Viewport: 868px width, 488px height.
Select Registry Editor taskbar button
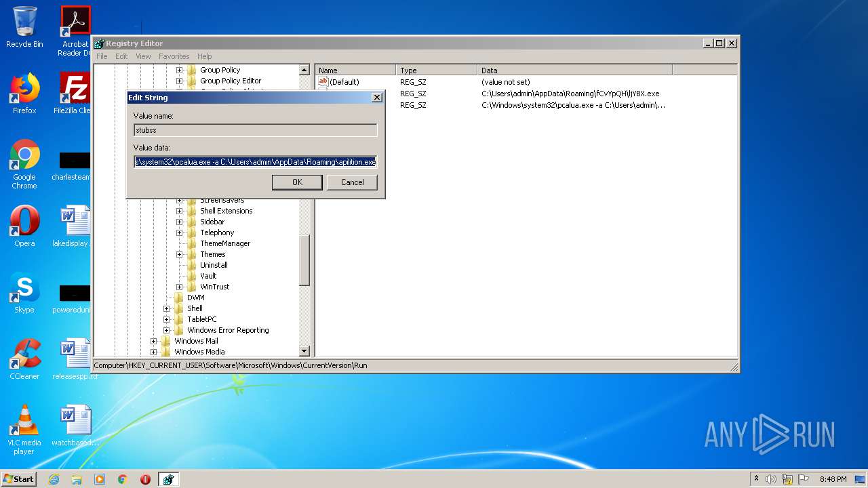point(168,479)
